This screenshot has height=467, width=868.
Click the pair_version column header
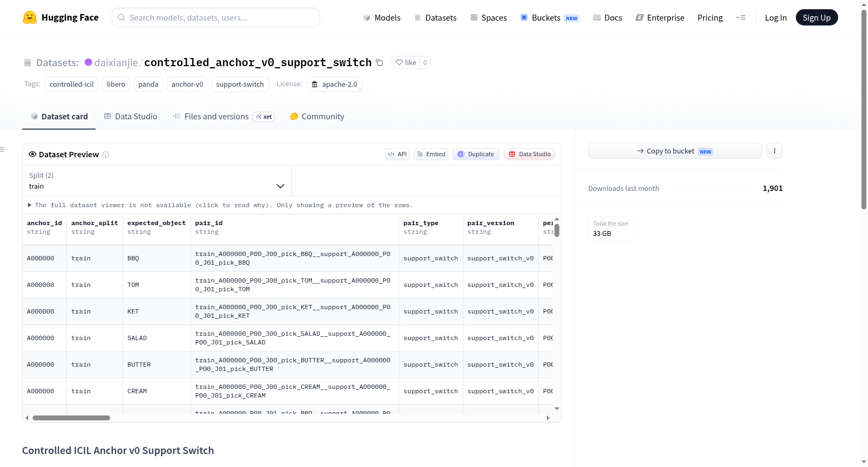pos(501,227)
